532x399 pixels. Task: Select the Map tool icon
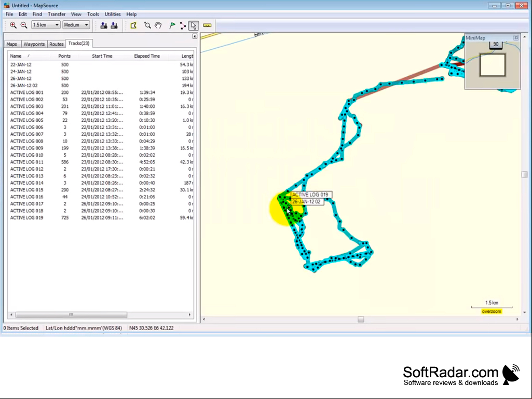pos(133,25)
